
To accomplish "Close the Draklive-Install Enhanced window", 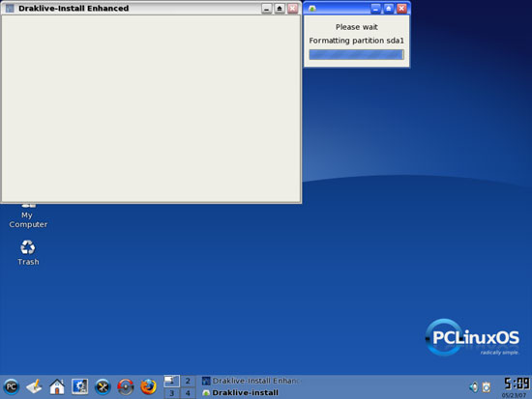I will 292,9.
